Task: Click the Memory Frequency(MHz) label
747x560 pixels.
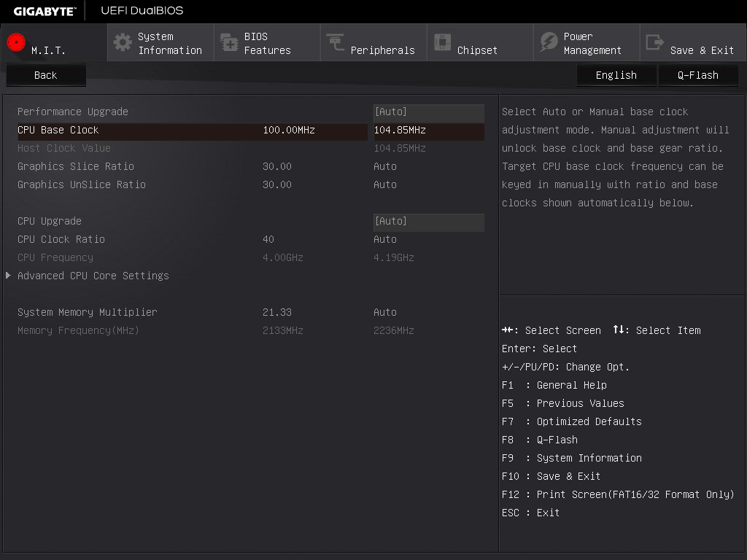Action: tap(78, 330)
